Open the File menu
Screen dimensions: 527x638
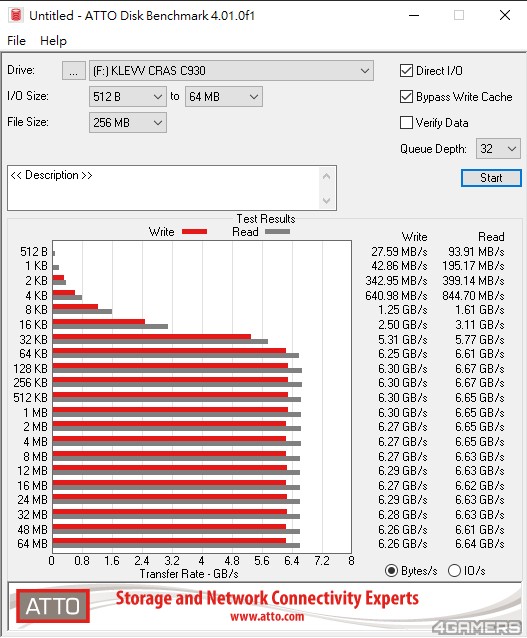tap(16, 41)
